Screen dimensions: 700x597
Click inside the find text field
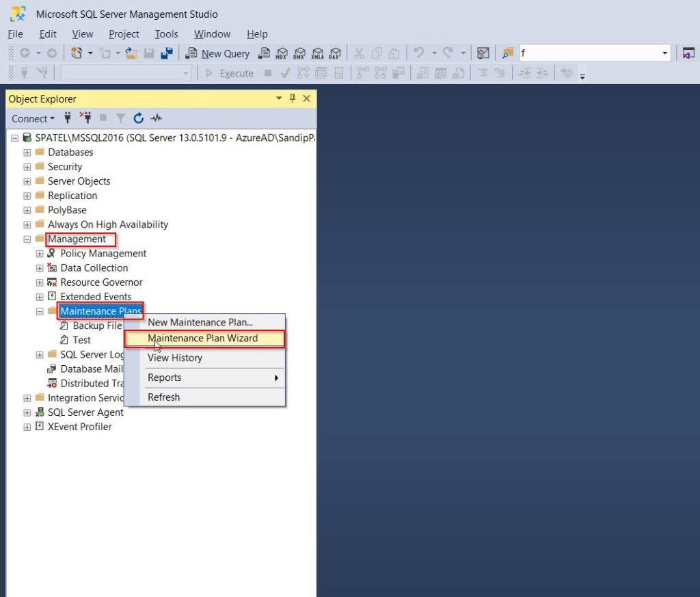tap(590, 53)
